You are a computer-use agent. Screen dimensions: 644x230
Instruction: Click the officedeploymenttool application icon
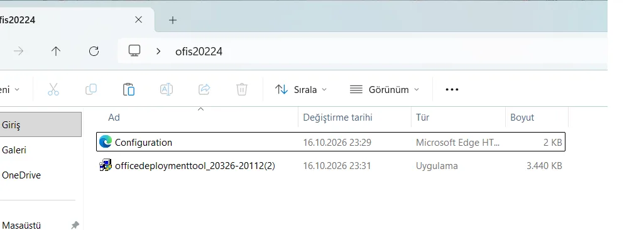[x=106, y=165]
